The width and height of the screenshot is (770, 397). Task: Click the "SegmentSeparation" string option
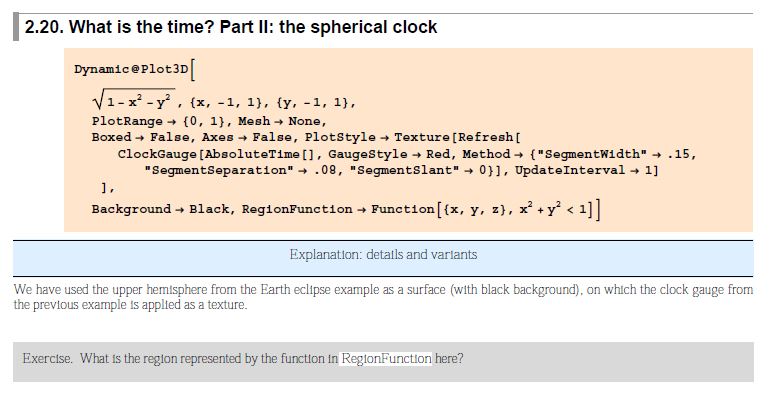[217, 170]
